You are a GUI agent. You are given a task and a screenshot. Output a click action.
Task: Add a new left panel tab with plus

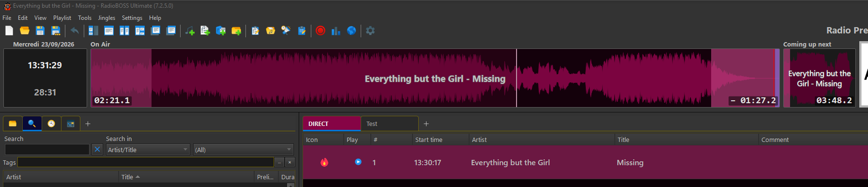click(x=88, y=124)
